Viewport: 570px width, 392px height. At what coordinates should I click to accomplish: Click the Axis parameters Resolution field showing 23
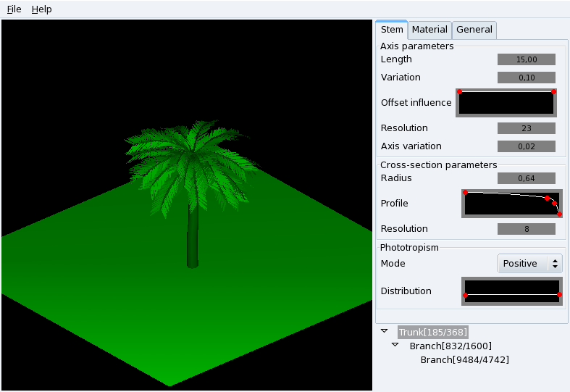pos(527,128)
